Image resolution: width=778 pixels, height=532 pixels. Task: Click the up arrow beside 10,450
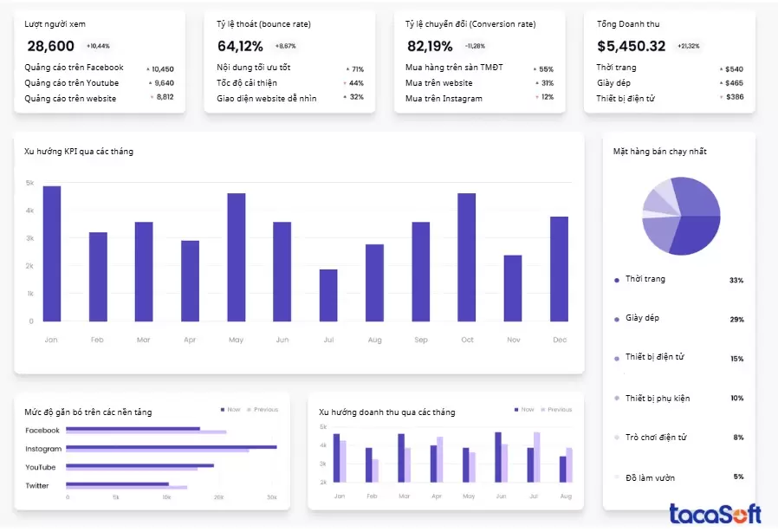pyautogui.click(x=147, y=68)
